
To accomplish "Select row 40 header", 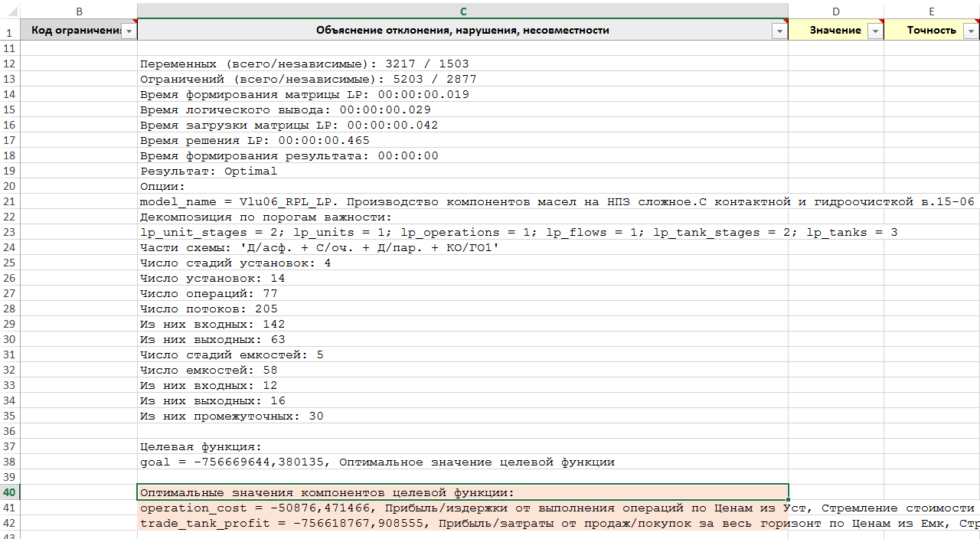I will click(9, 492).
